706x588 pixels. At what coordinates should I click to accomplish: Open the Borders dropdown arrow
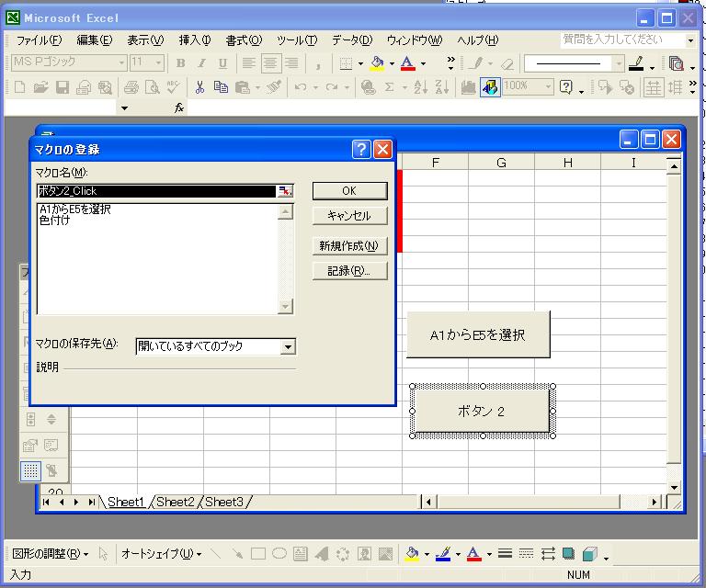pyautogui.click(x=360, y=64)
